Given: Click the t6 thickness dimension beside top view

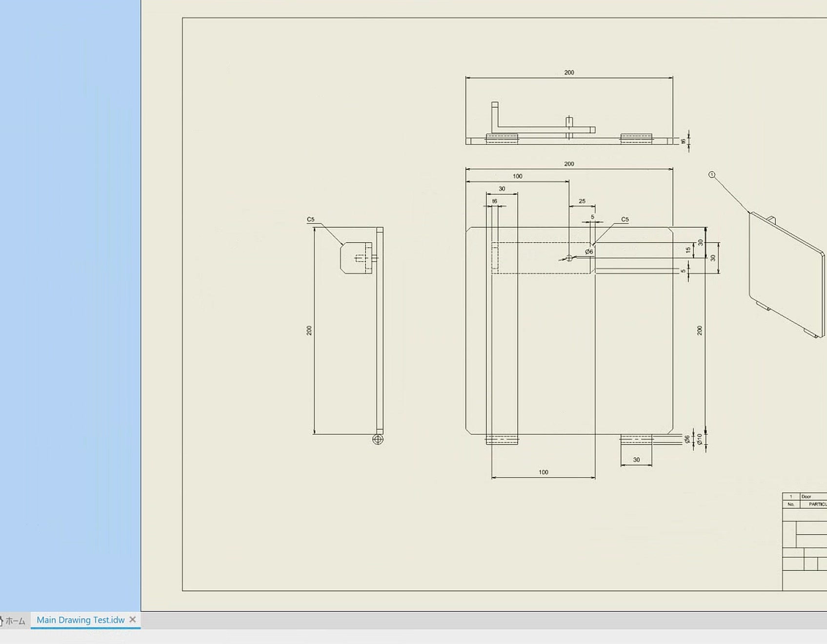Looking at the screenshot, I should click(683, 141).
